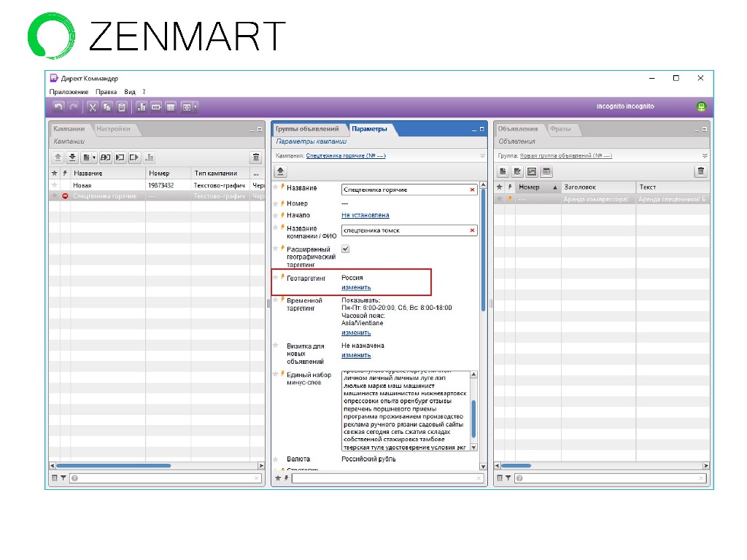Click the Paste clipboard icon

[122, 107]
